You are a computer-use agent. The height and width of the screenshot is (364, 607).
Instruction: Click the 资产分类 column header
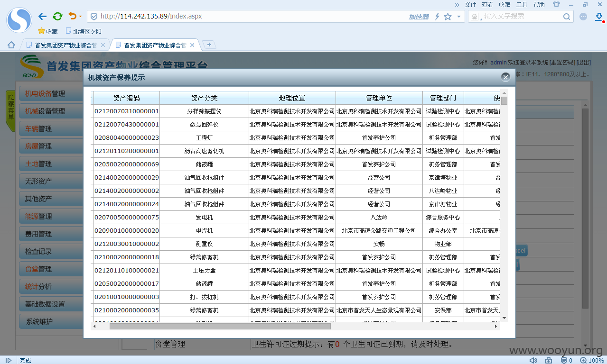click(x=204, y=98)
